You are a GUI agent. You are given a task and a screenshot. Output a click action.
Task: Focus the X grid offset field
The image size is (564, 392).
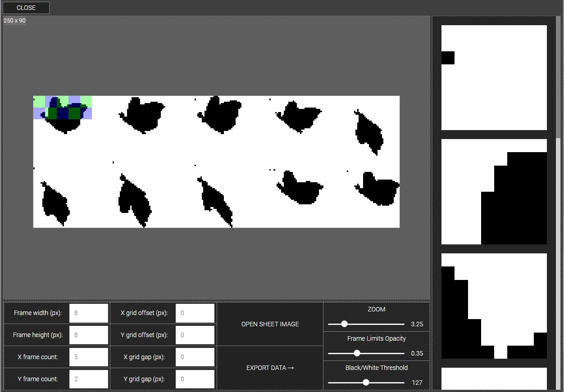[195, 313]
